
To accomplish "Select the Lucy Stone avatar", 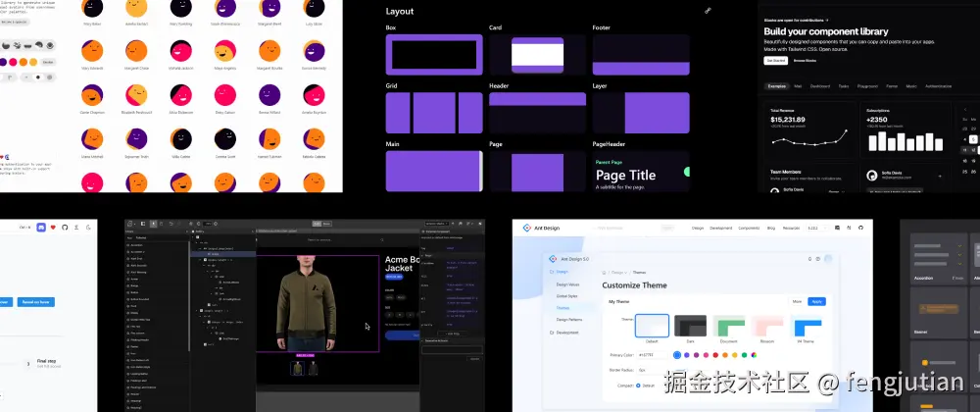I will click(314, 8).
